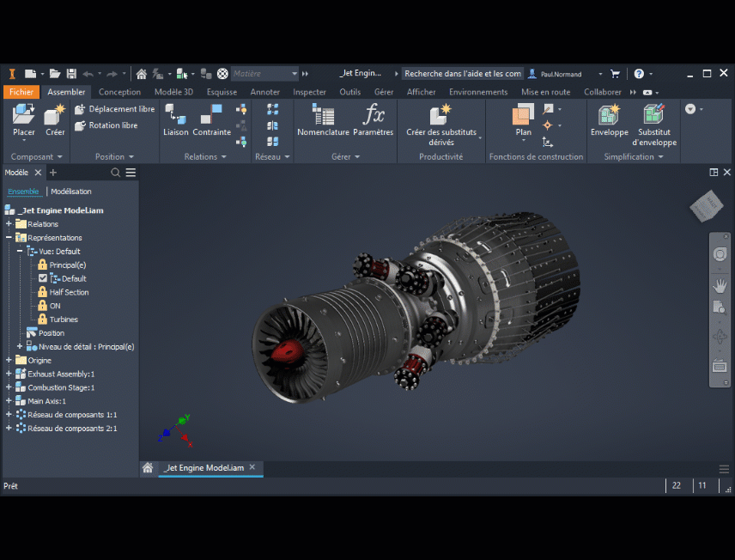Click the help search input field
The width and height of the screenshot is (735, 560).
[x=462, y=74]
